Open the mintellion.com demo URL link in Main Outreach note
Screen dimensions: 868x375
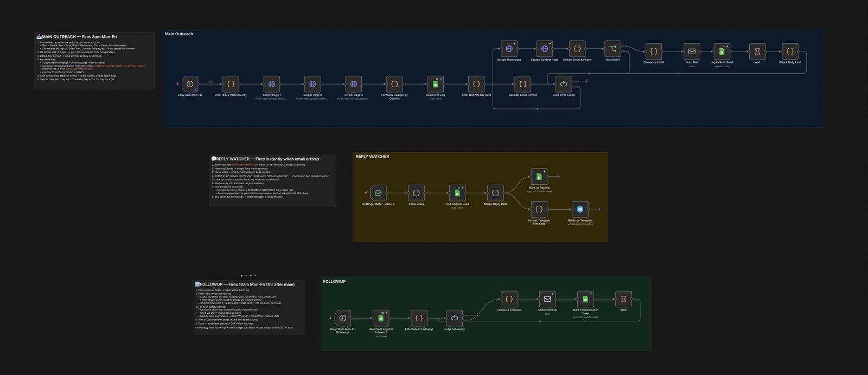119,66
